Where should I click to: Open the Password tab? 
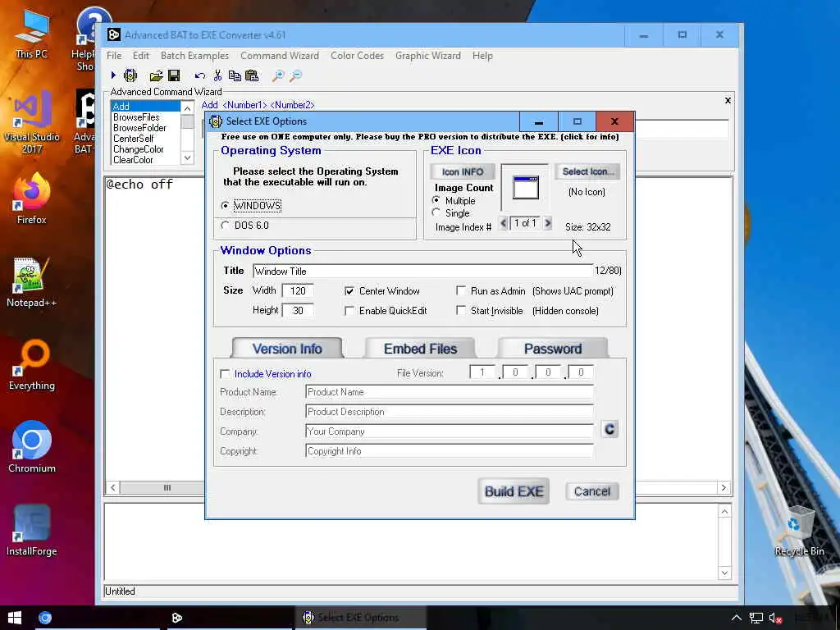pos(553,349)
